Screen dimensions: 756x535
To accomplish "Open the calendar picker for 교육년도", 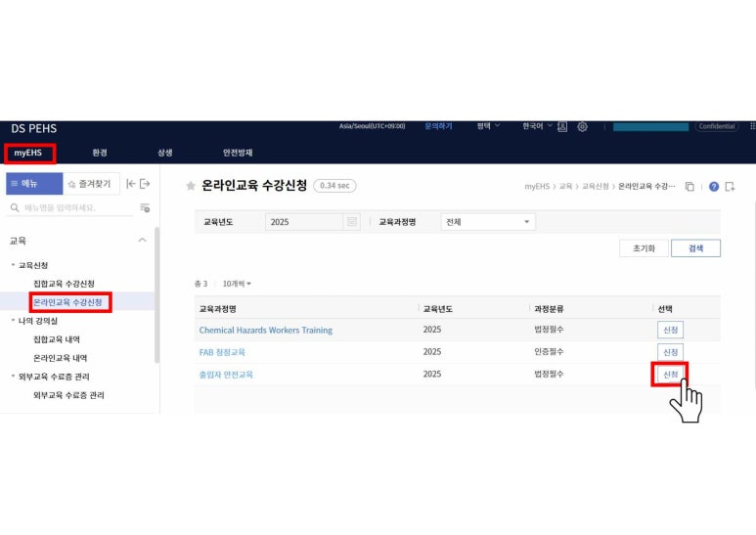I will coord(352,222).
